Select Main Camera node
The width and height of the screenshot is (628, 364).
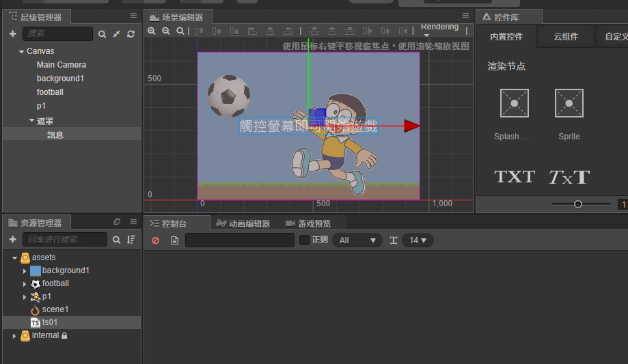[62, 65]
